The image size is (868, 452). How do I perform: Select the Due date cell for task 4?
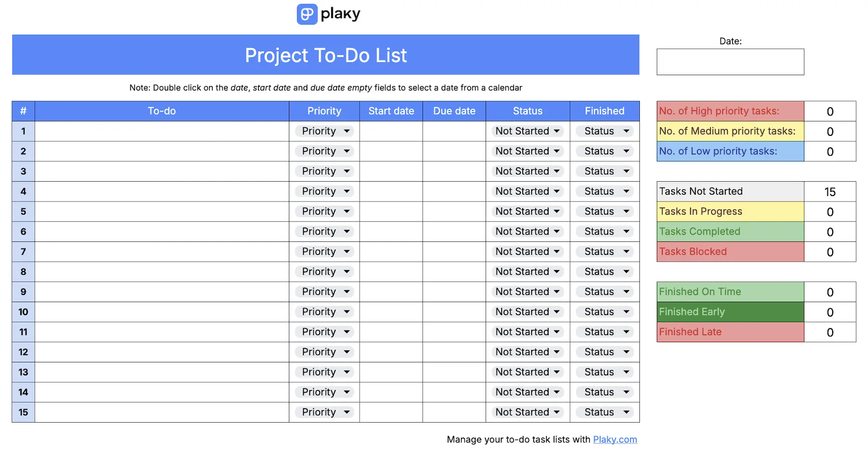click(x=454, y=191)
